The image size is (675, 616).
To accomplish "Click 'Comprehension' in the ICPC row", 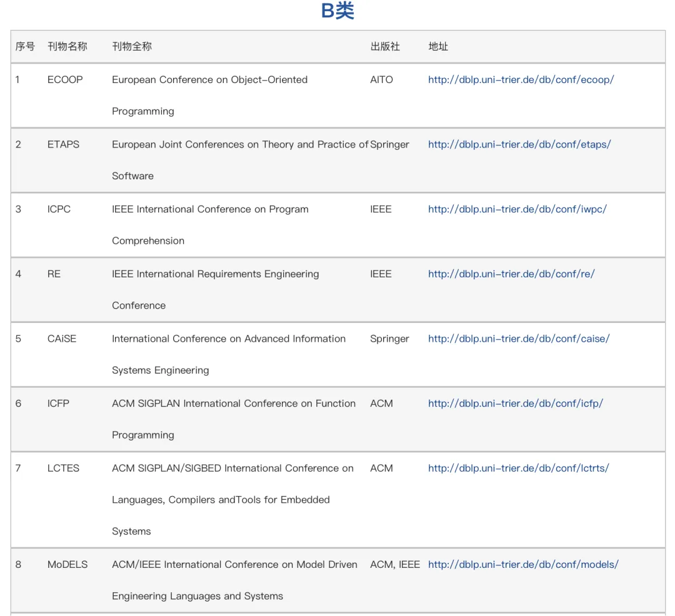I will (148, 241).
